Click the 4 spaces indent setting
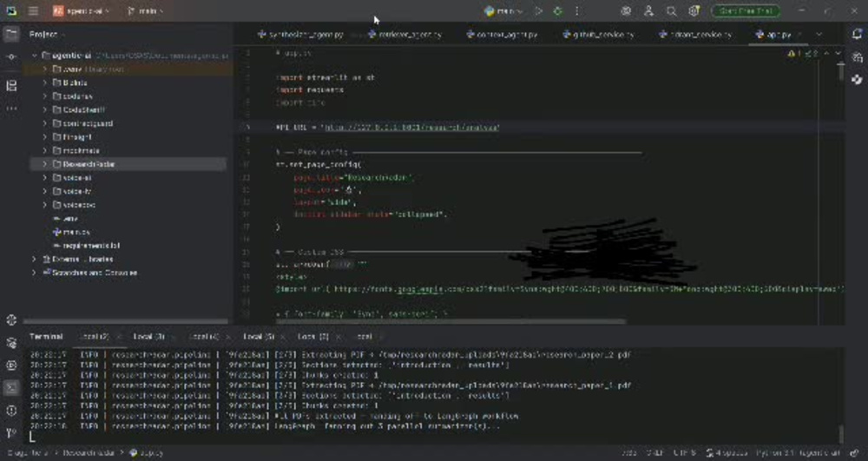Viewport: 868px width, 461px height. click(727, 452)
